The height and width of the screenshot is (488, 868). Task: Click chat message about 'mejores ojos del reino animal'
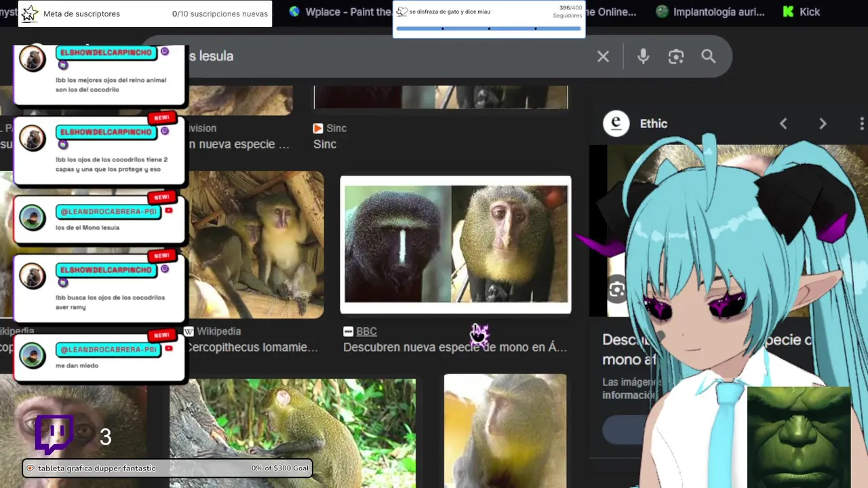[111, 85]
